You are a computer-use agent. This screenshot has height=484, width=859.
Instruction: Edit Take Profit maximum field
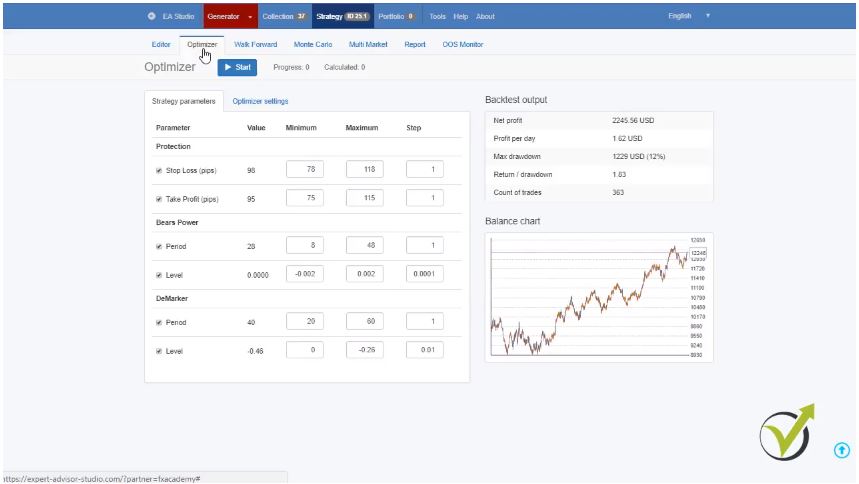[x=365, y=198]
